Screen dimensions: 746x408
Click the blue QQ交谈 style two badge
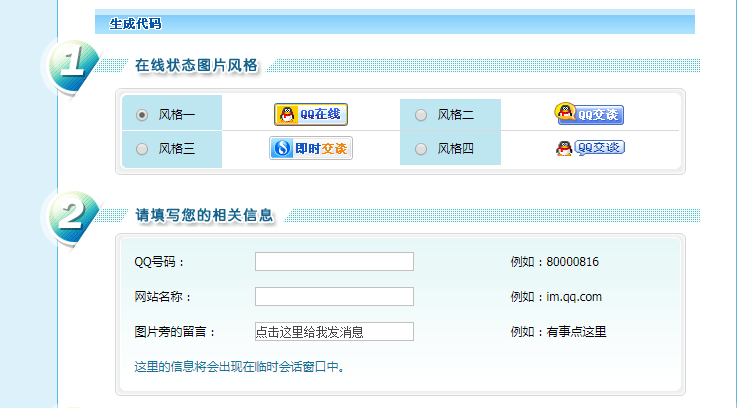589,114
